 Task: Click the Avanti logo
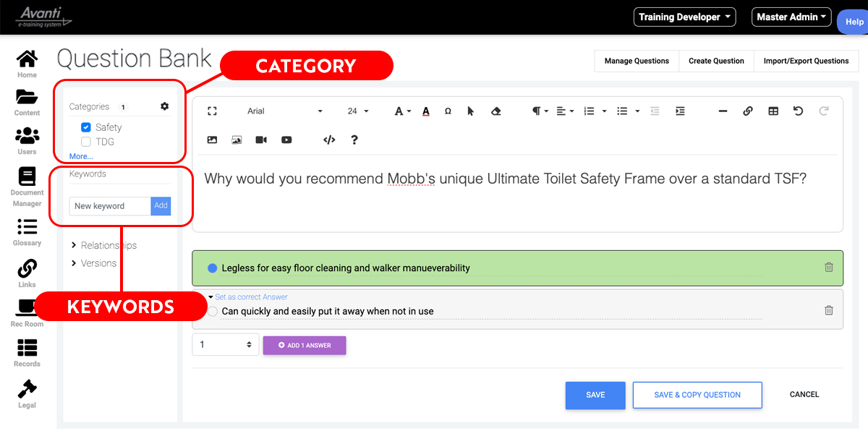[45, 17]
